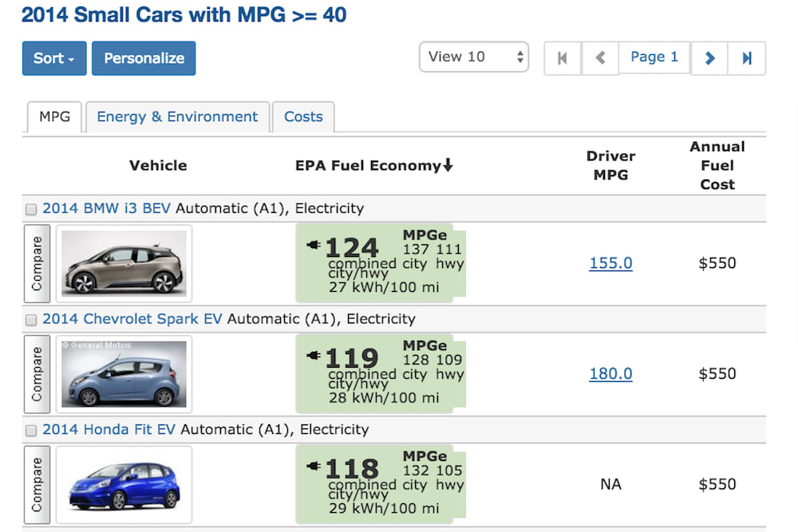This screenshot has height=532, width=798.
Task: Go to the next results page
Action: click(709, 58)
